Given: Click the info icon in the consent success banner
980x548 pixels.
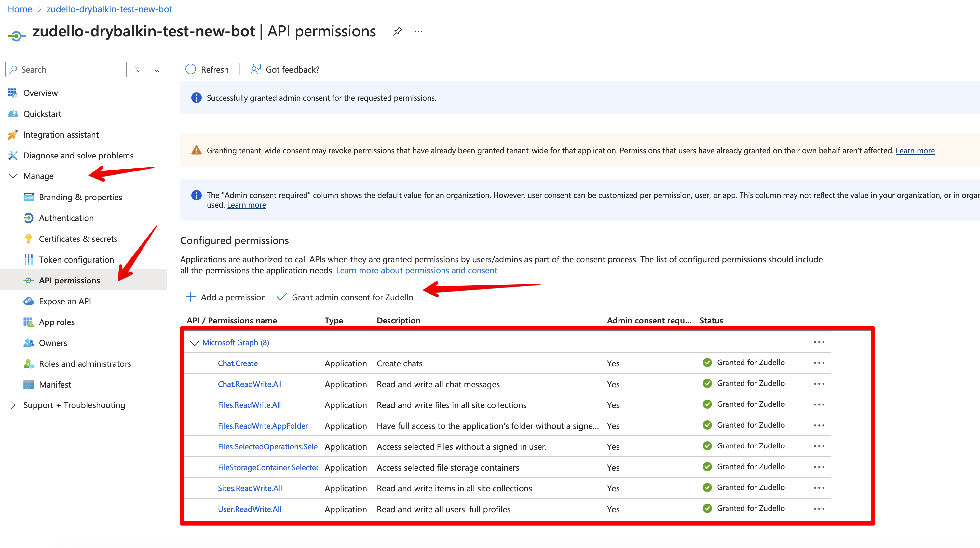Looking at the screenshot, I should click(196, 98).
